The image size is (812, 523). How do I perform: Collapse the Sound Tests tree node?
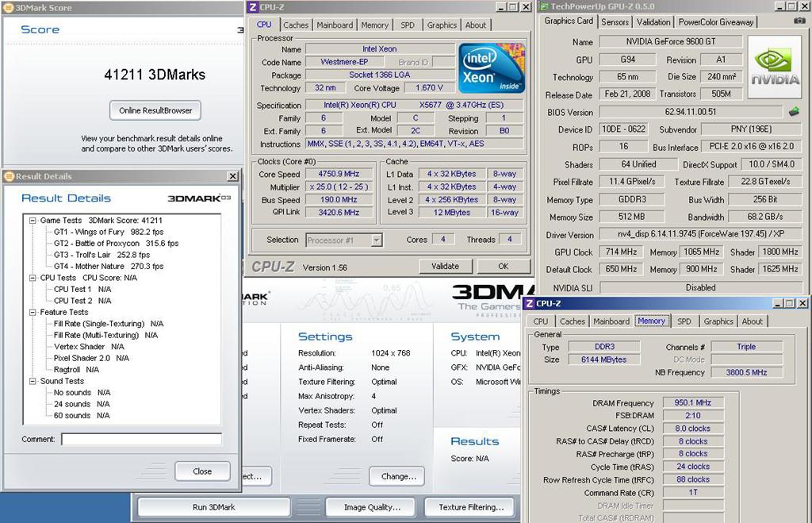pos(33,381)
